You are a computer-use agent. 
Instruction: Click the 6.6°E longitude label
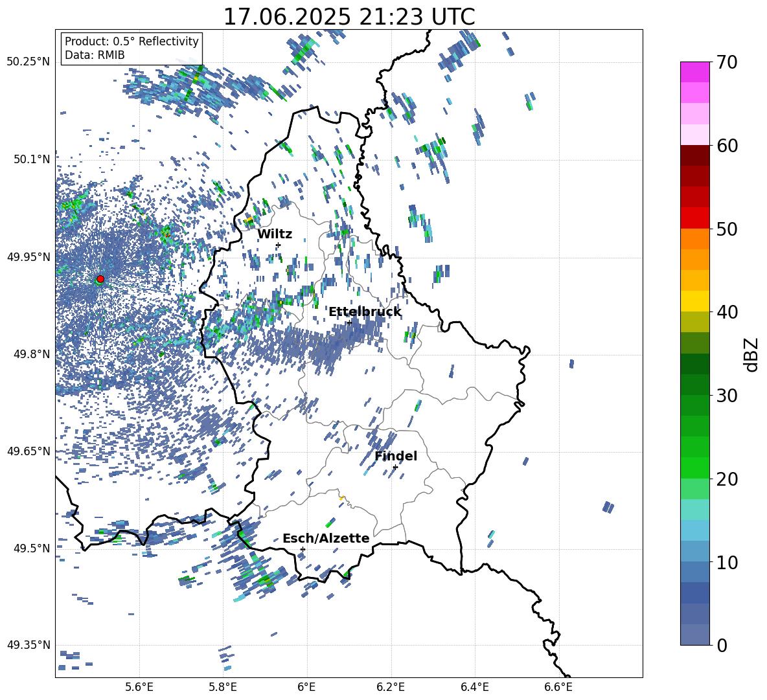tap(558, 687)
